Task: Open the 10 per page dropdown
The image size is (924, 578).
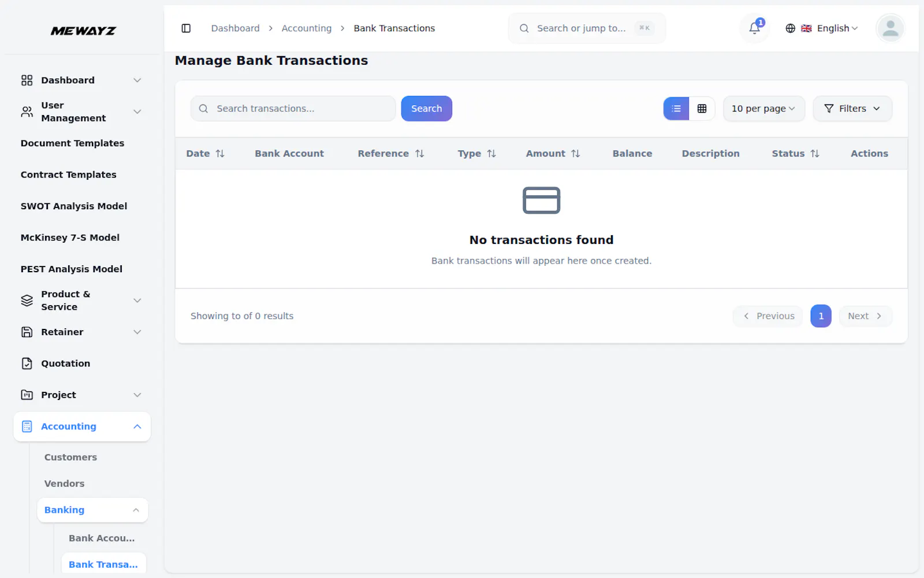Action: 763,109
